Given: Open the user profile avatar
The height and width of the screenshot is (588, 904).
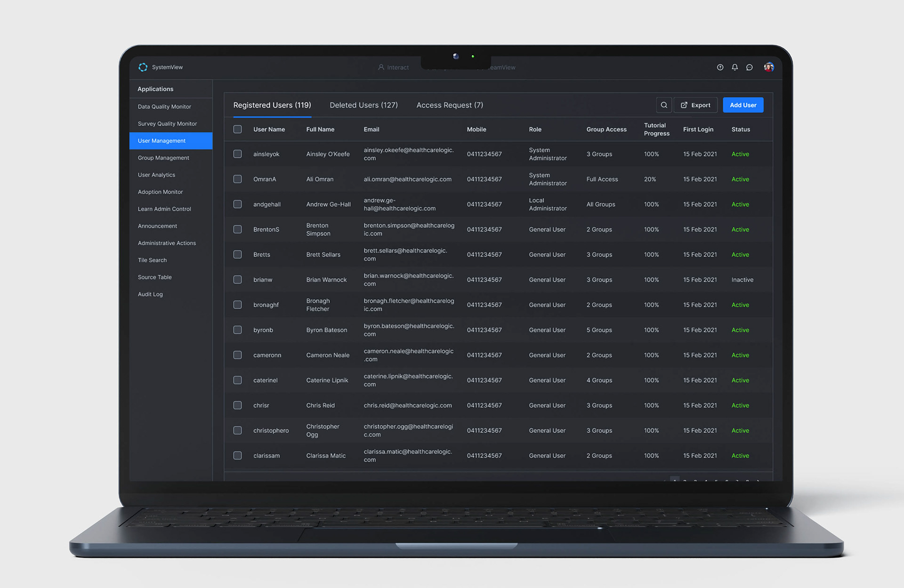Looking at the screenshot, I should pos(769,67).
